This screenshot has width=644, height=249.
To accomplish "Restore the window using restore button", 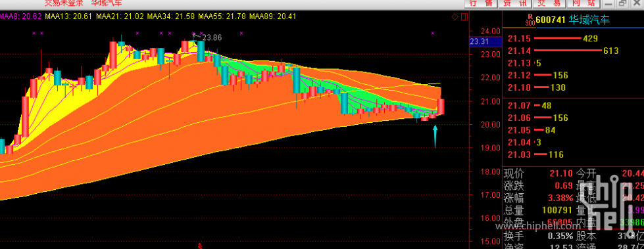I will point(623,3).
